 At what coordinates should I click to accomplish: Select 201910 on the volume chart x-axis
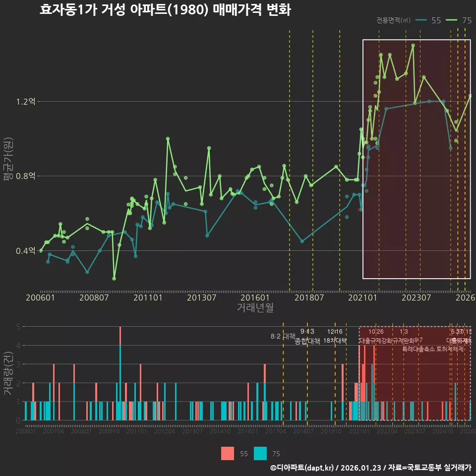(331, 431)
